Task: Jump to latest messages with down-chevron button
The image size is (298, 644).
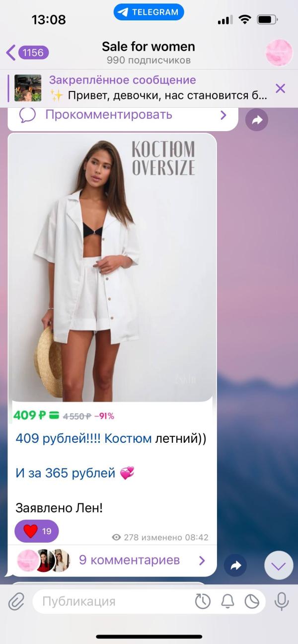Action: point(279,565)
